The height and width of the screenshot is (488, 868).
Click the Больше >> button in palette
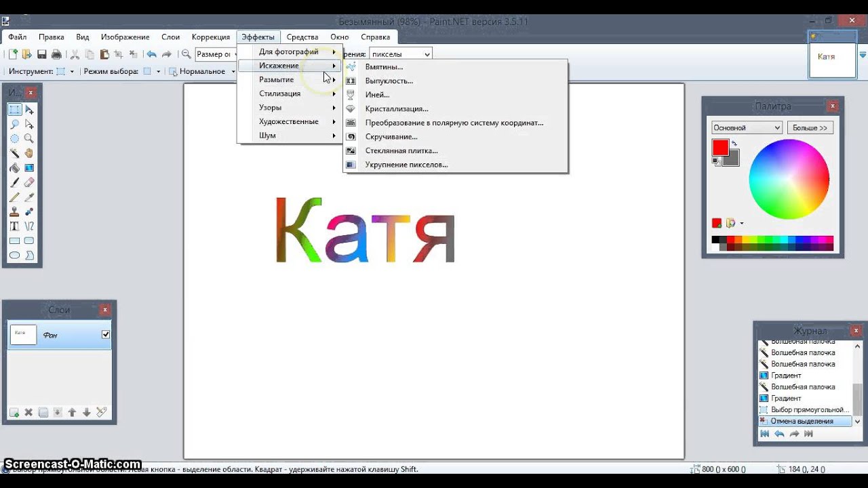[x=810, y=127]
